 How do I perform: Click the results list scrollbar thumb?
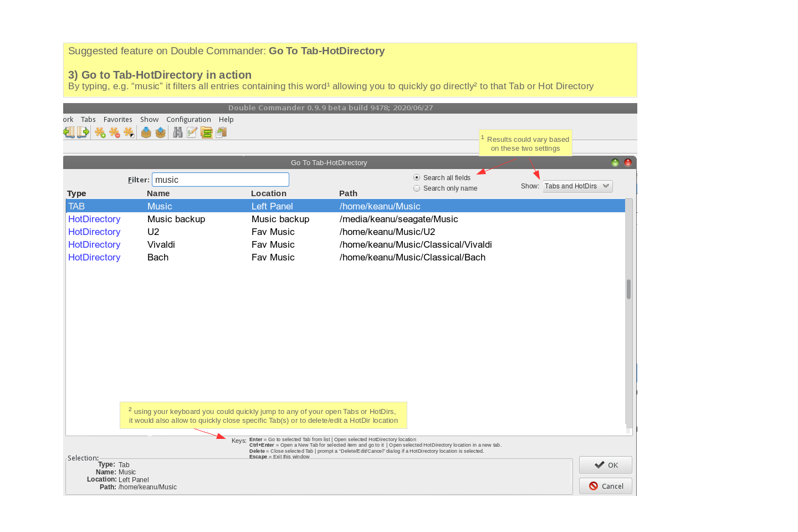pos(628,289)
